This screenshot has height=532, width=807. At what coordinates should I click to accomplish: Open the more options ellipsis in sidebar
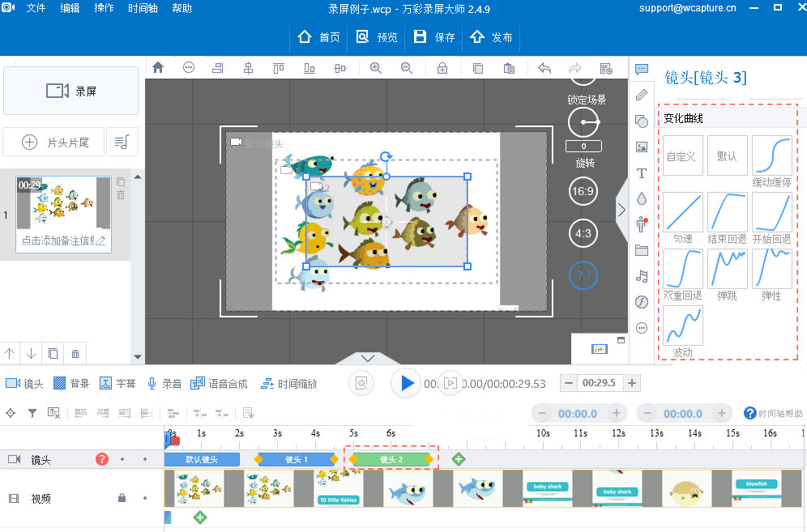[x=641, y=328]
